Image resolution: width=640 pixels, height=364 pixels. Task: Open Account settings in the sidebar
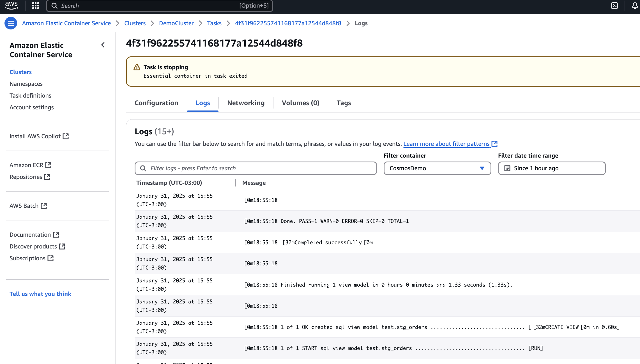(x=32, y=107)
